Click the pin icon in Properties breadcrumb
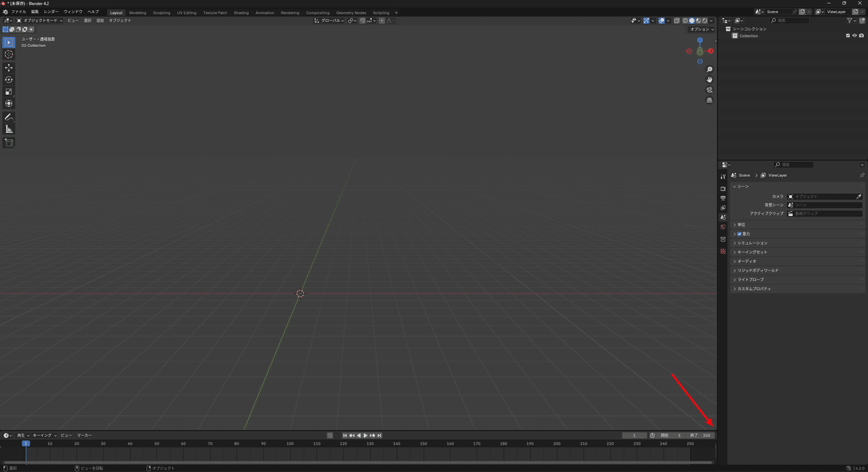 coord(861,175)
